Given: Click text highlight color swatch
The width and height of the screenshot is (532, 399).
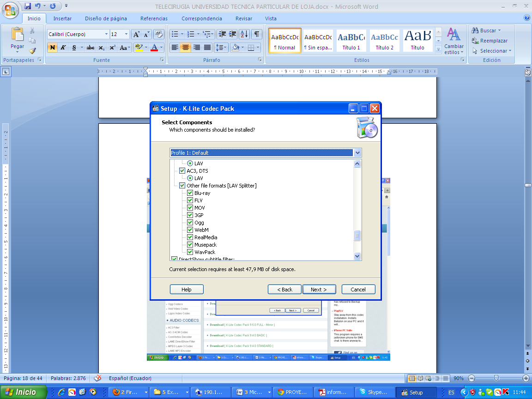Looking at the screenshot, I should point(139,48).
